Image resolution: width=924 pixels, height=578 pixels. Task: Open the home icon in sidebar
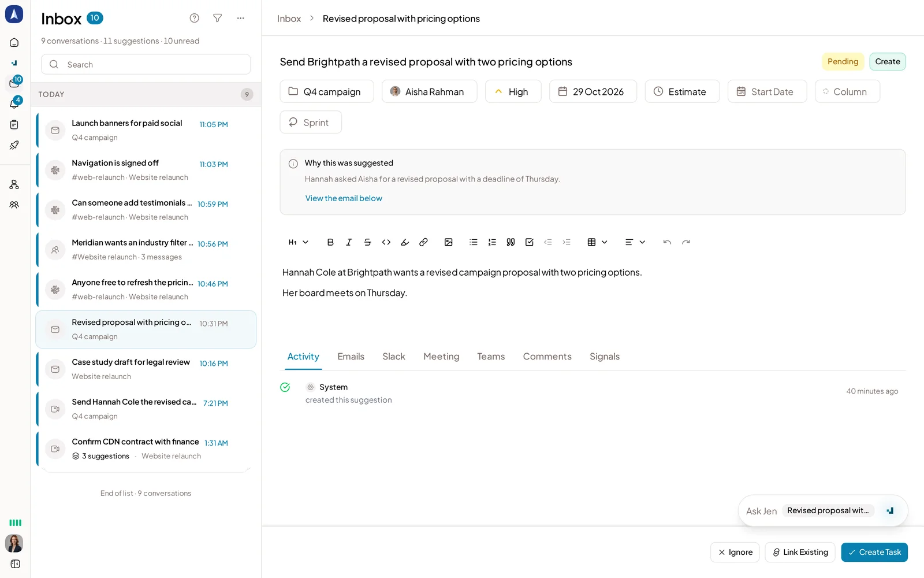[x=14, y=42]
